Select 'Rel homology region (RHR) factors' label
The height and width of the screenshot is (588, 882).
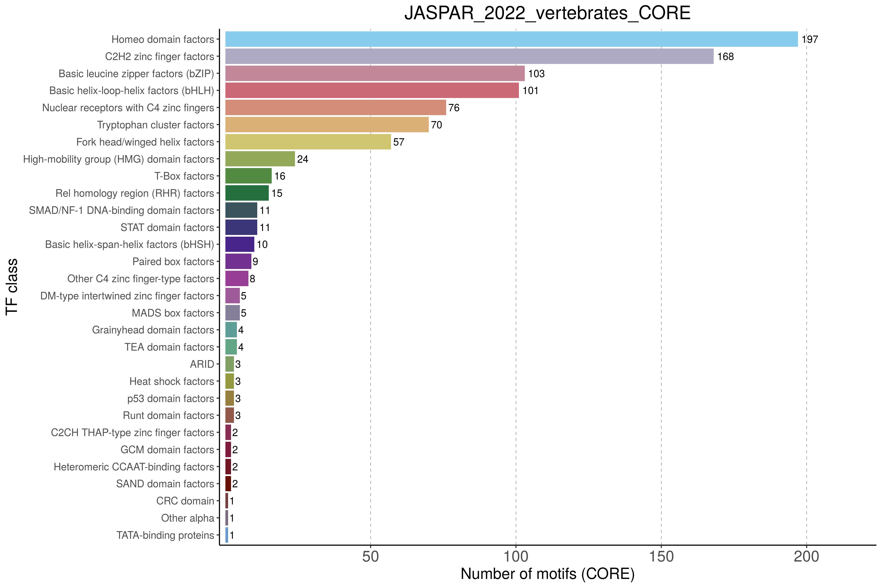[x=135, y=194]
